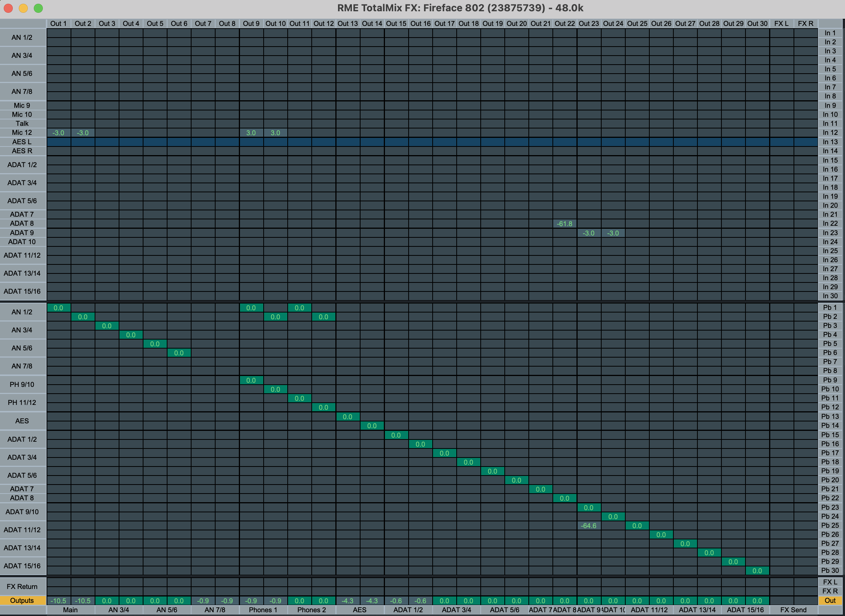Click the FX L column header
The height and width of the screenshot is (616, 845).
pos(781,24)
